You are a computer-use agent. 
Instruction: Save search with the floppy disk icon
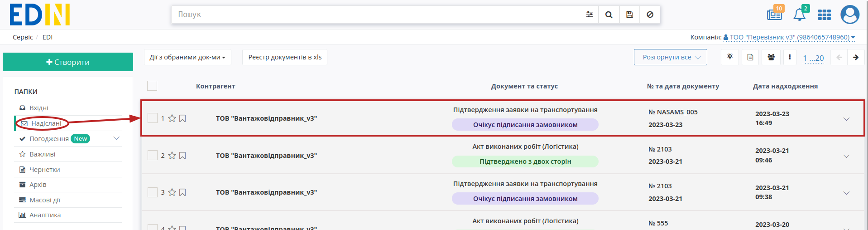(629, 15)
